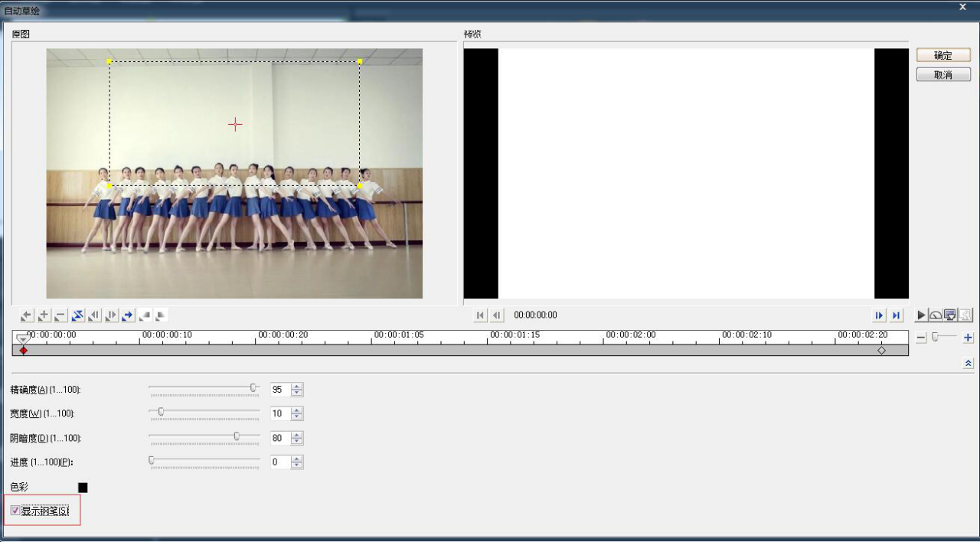Decrease the 宽度 value with down arrow
This screenshot has width=980, height=542.
coord(297,417)
